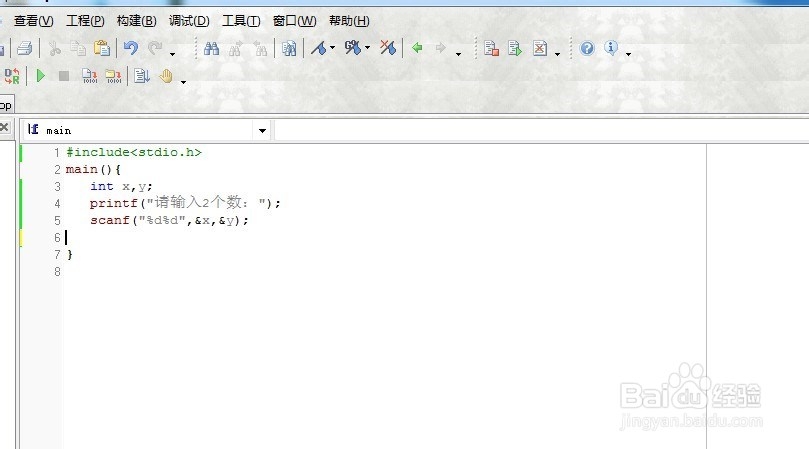Image resolution: width=809 pixels, height=449 pixels.
Task: Open the 窗口(W) menu
Action: [x=295, y=21]
